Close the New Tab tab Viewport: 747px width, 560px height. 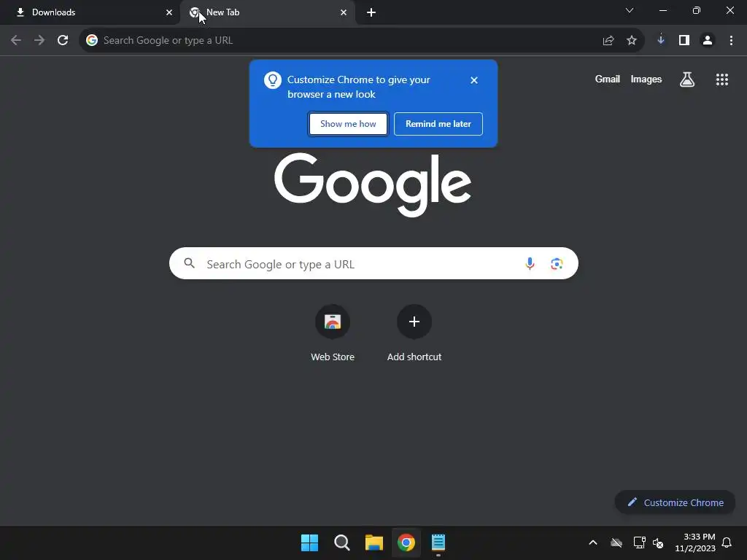click(344, 12)
